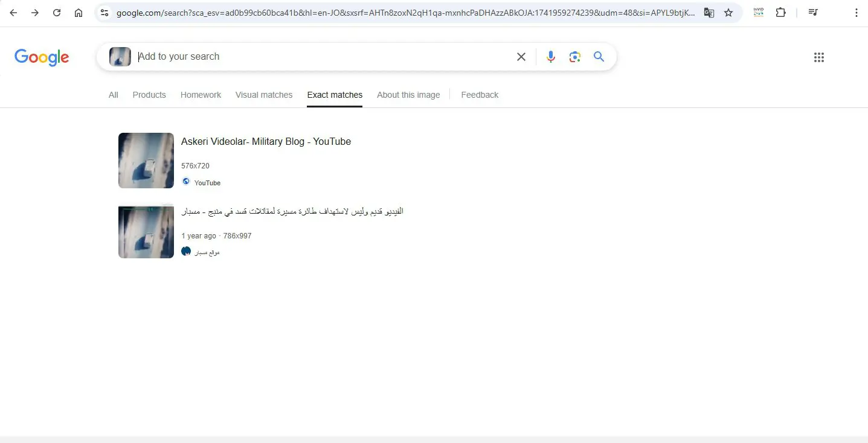The image size is (868, 443).
Task: Go to the browser home page
Action: pyautogui.click(x=79, y=13)
